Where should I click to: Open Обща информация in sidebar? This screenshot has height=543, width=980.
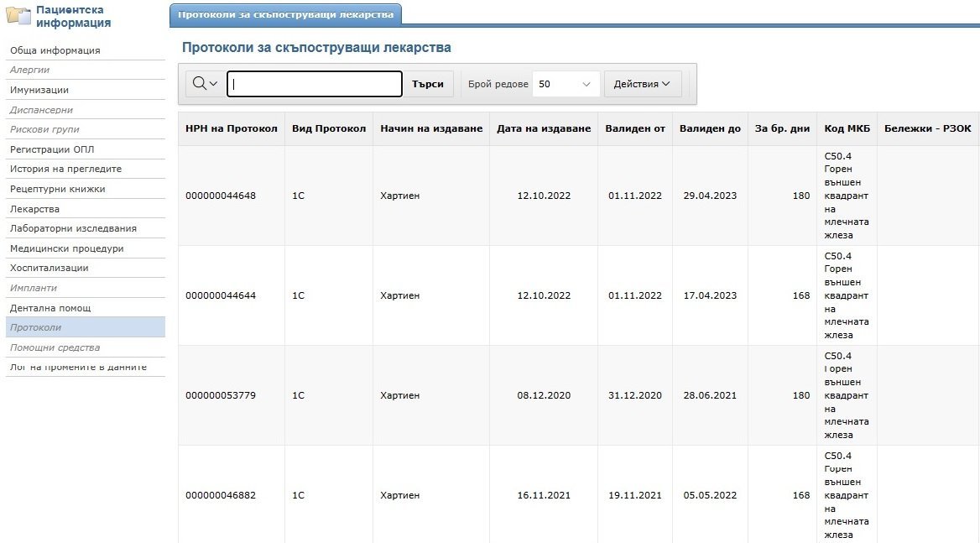tap(55, 50)
